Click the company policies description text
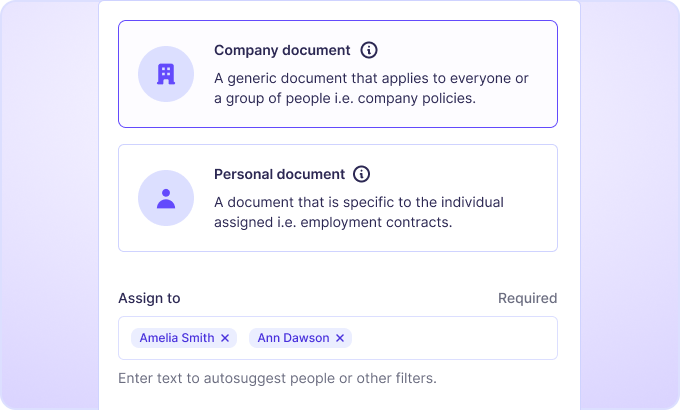 tap(371, 88)
